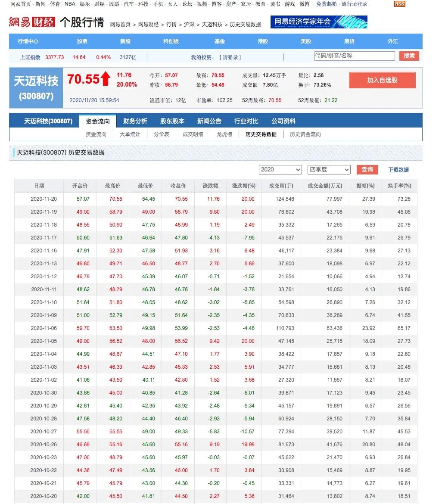The image size is (445, 504).
Task: Click 加入自选股 button
Action: coord(382,80)
